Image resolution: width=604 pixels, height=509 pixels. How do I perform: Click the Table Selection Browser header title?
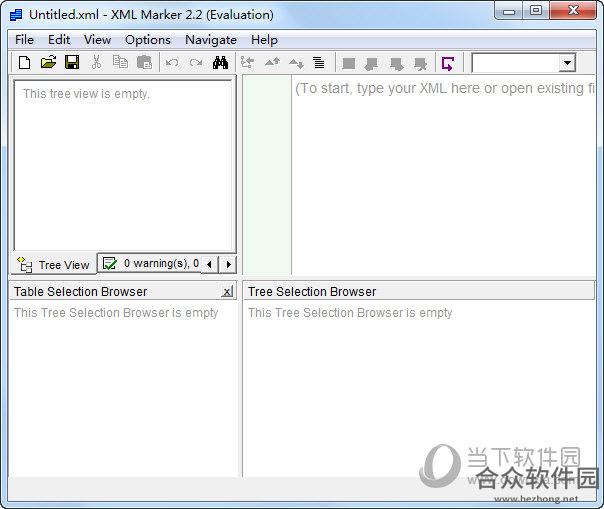81,292
